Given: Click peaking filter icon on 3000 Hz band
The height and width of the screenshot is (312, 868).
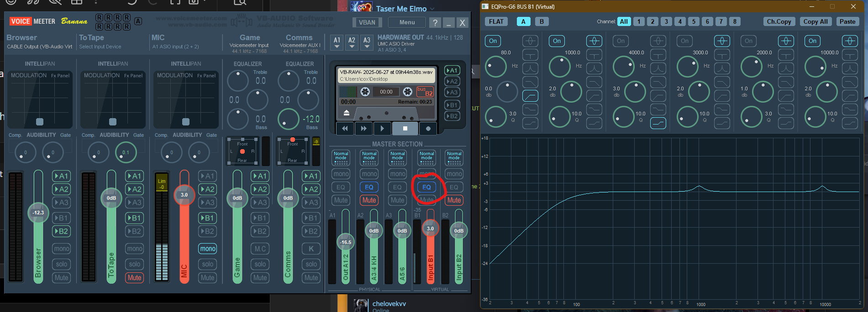Looking at the screenshot, I should 722,41.
